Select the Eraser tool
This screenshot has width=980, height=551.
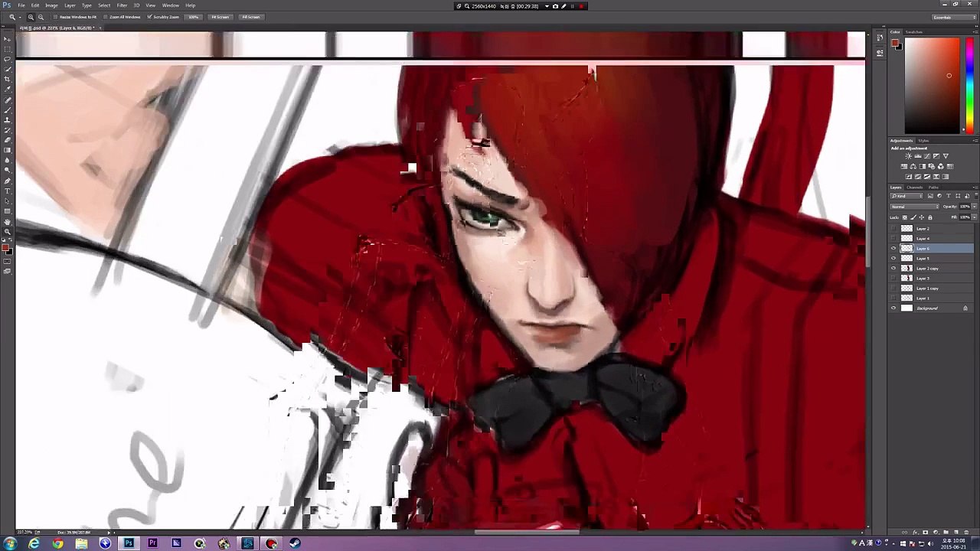coord(8,140)
